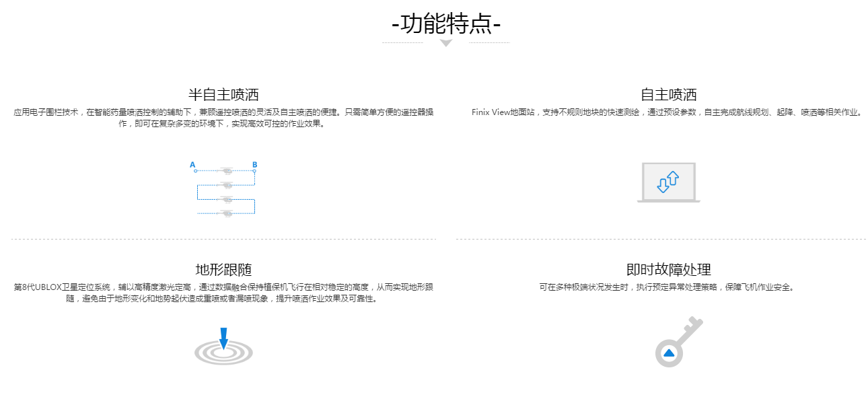The width and height of the screenshot is (868, 399).
Task: Open the 即时故障处理 feature heading
Action: coord(668,270)
